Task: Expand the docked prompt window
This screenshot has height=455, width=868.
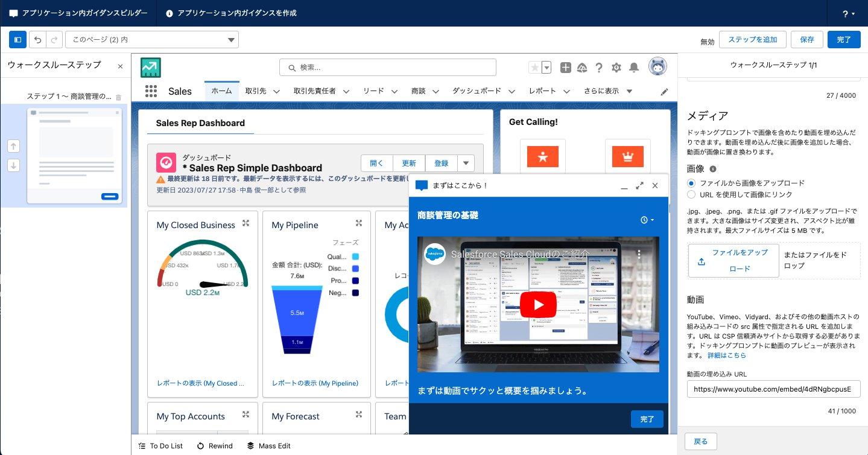Action: point(639,186)
